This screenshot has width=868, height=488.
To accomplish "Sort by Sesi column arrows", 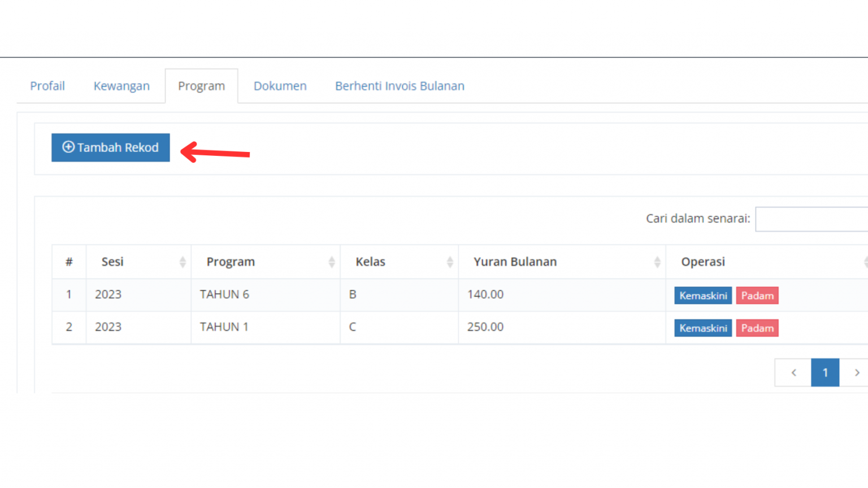I will 182,262.
